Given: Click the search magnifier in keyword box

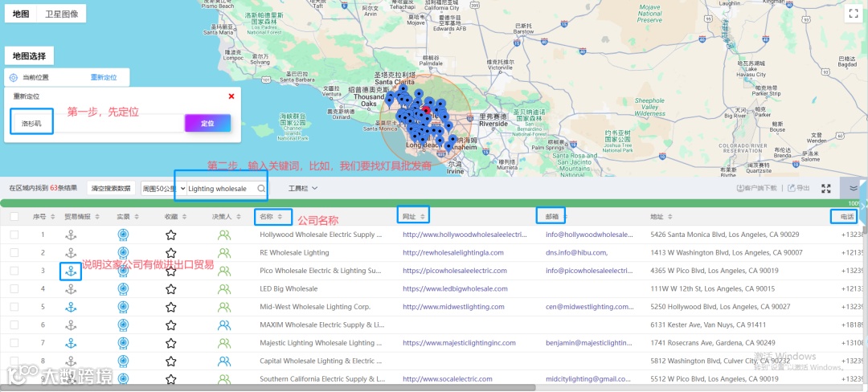Looking at the screenshot, I should pos(261,189).
